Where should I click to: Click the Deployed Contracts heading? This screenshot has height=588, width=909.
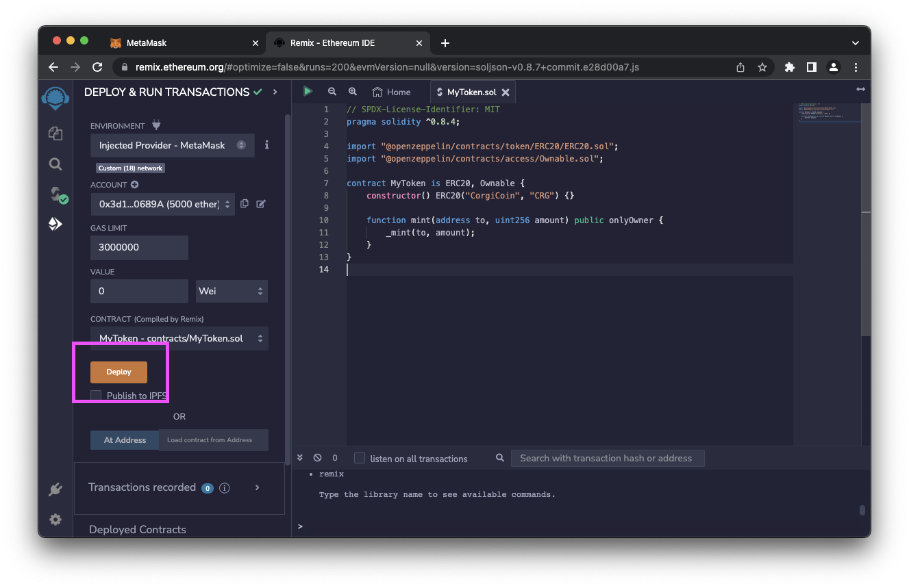tap(138, 529)
